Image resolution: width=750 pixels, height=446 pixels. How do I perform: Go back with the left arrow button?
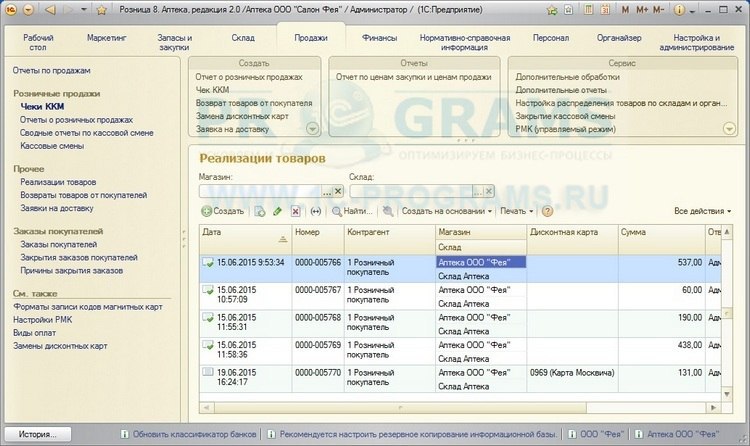coord(50,10)
